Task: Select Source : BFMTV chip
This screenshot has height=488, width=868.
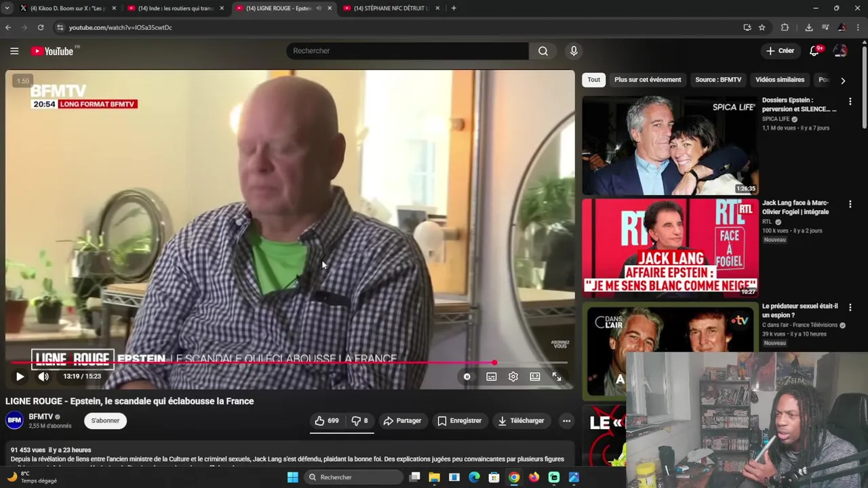Action: pyautogui.click(x=718, y=80)
